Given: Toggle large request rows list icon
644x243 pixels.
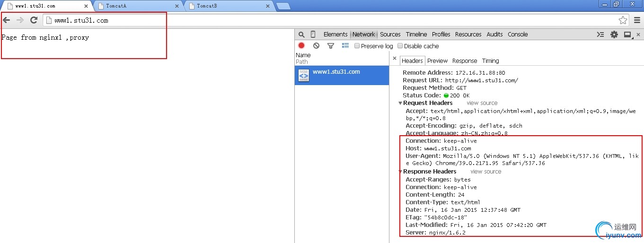Looking at the screenshot, I should (x=345, y=46).
